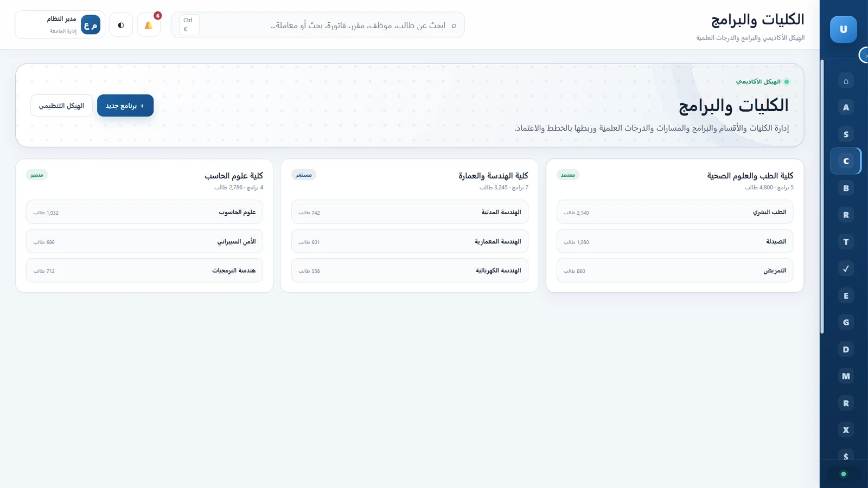Go to the B sidebar section
Viewport: 868px width, 488px height.
(846, 188)
